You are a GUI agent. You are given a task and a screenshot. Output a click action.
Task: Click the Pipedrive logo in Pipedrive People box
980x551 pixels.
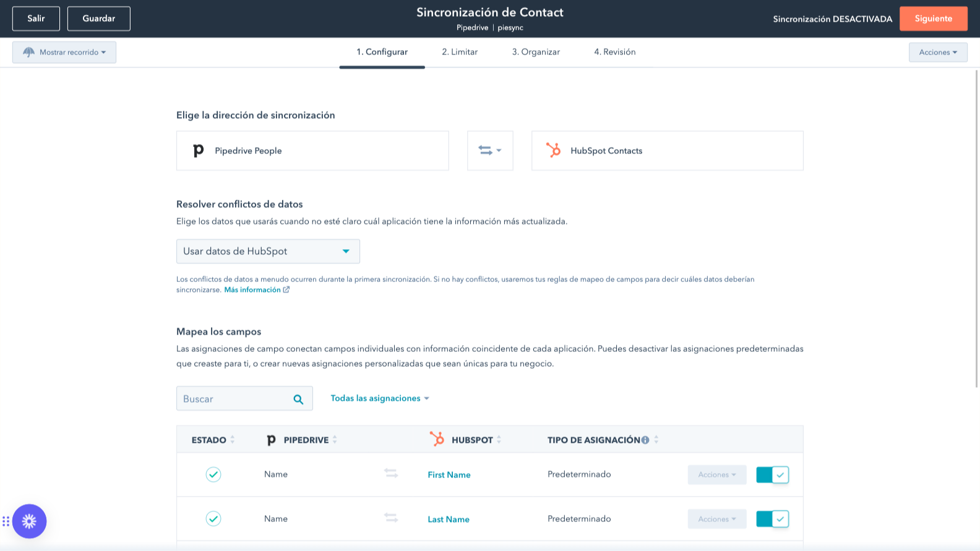[198, 151]
